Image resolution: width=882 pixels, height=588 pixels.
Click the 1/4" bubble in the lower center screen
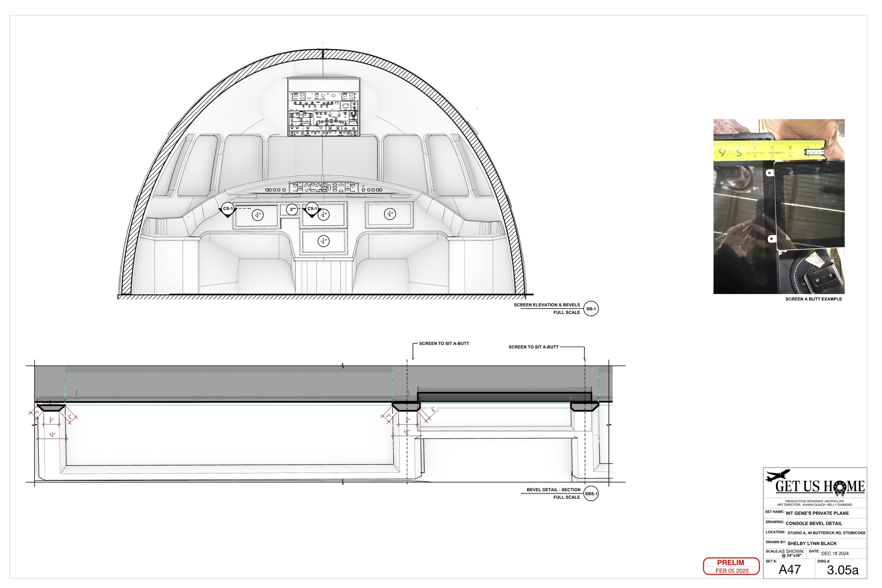click(x=323, y=241)
